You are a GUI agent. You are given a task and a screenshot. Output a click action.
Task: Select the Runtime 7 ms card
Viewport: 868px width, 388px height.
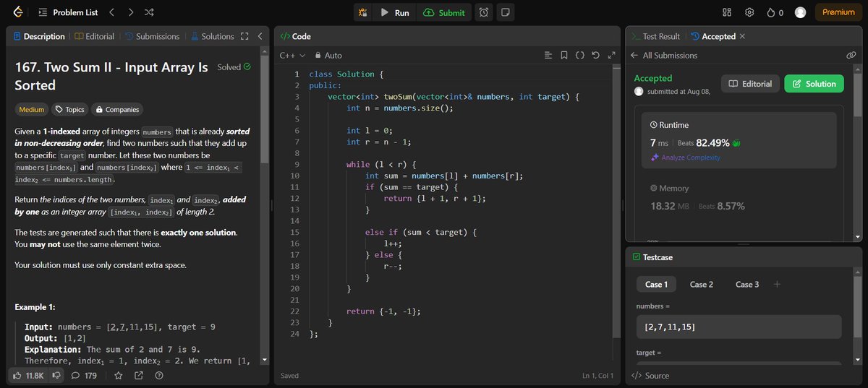(740, 139)
